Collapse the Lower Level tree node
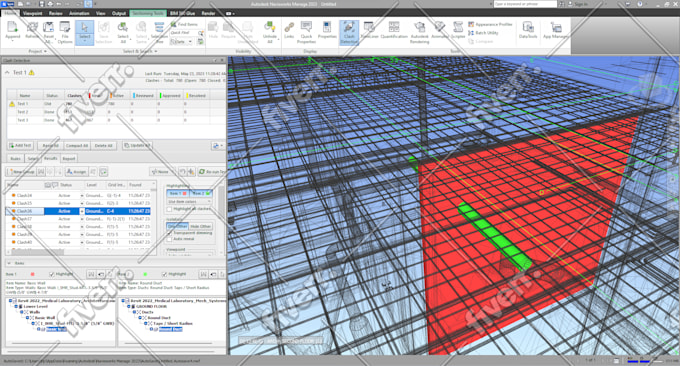680x366 pixels. (16, 306)
